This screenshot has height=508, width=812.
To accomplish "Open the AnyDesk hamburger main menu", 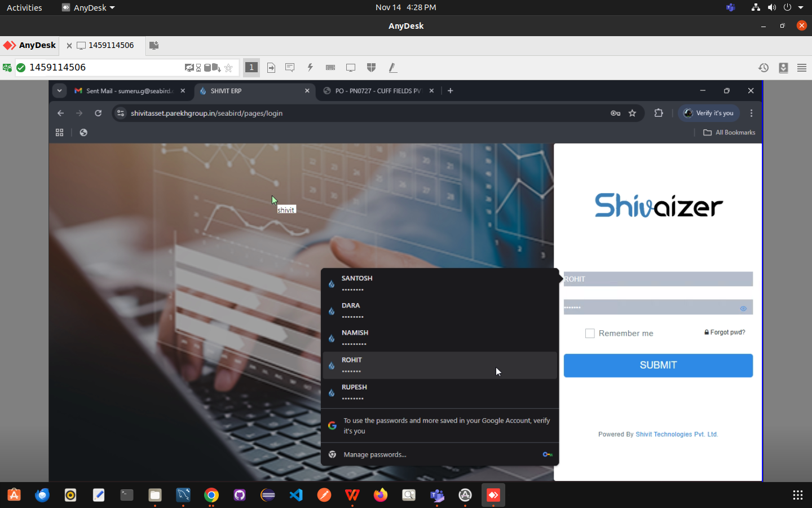I will click(801, 68).
